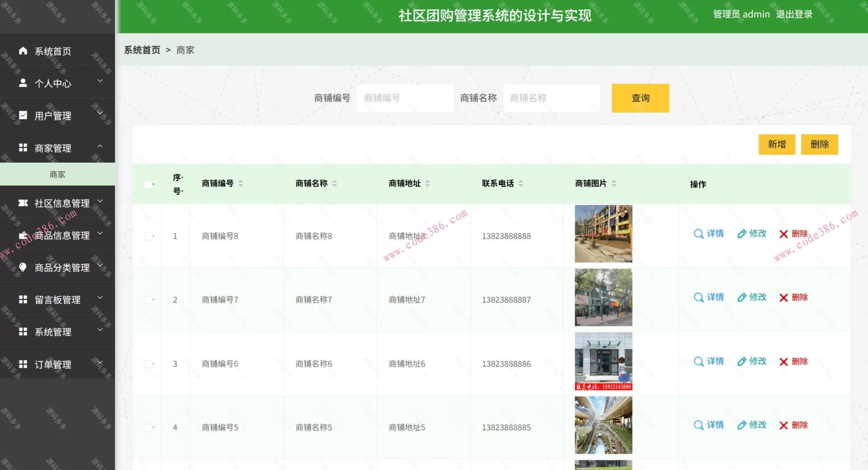Viewport: 868px width, 470px height.
Task: Click the 商铺名称 sort arrows
Action: tap(334, 183)
